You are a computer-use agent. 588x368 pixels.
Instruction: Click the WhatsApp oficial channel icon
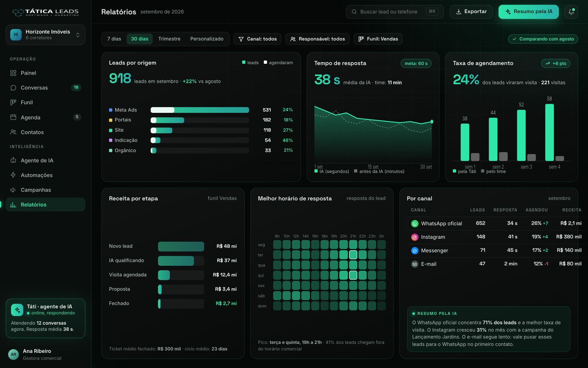click(x=414, y=224)
